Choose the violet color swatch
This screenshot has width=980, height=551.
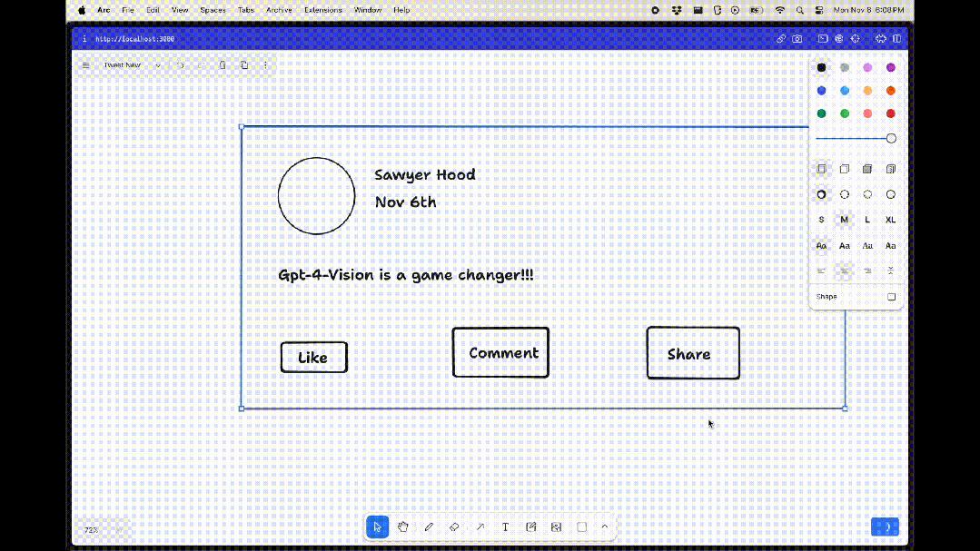(x=891, y=67)
